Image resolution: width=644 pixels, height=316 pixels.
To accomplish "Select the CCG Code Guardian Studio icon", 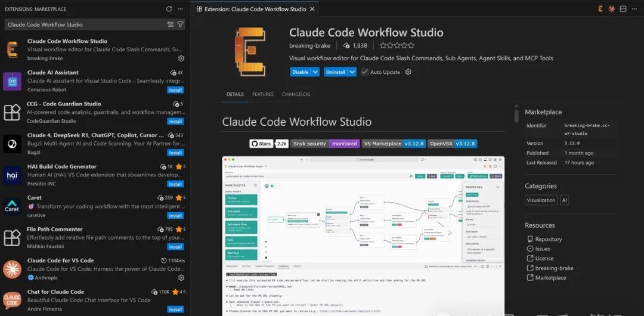I will tap(13, 112).
